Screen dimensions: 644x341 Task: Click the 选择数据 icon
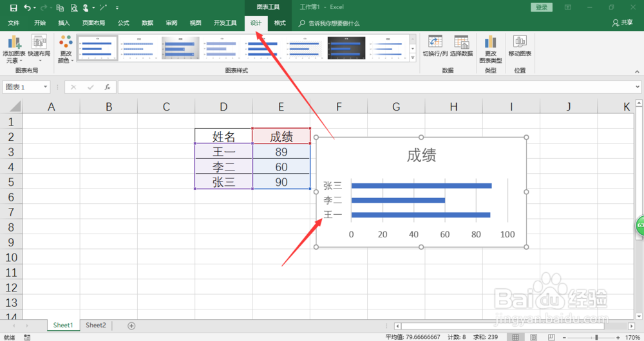coord(461,46)
